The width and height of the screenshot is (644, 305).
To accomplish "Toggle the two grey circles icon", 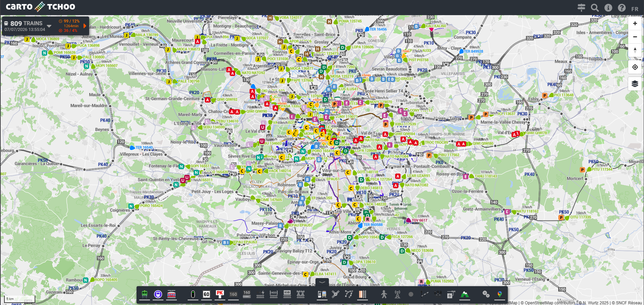I will 486,294.
